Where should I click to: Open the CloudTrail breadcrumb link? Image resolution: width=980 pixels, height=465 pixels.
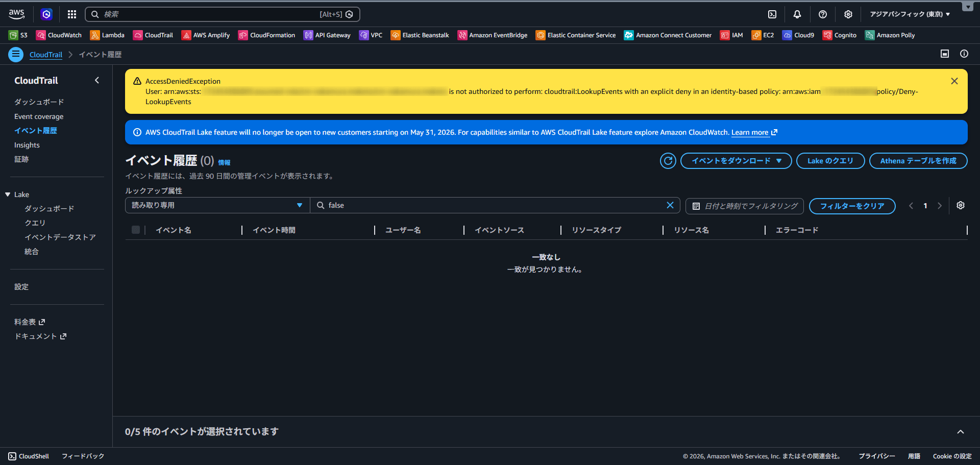pos(46,55)
